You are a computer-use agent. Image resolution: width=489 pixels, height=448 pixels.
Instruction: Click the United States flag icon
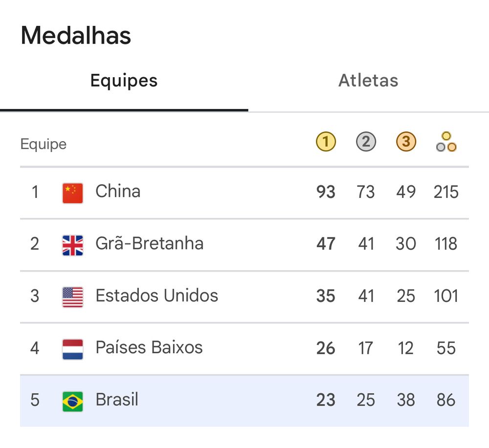click(73, 297)
